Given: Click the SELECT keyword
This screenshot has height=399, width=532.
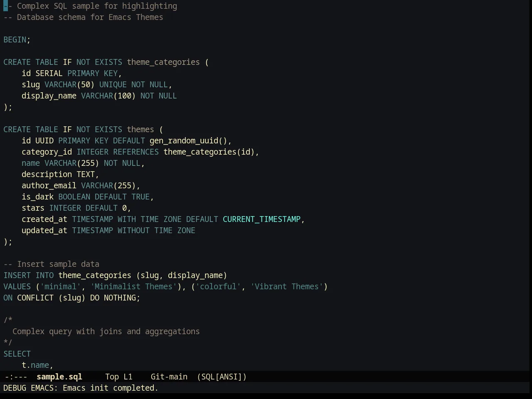Looking at the screenshot, I should [17, 354].
